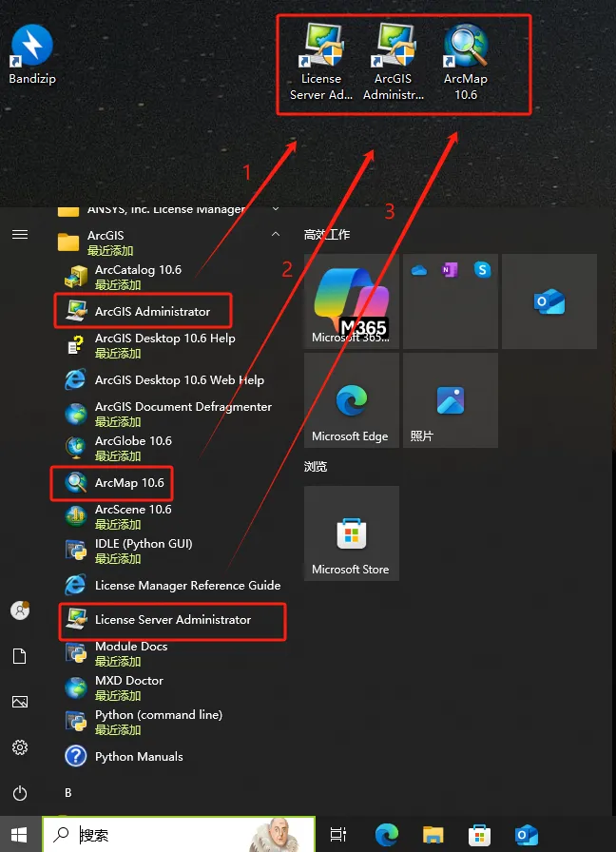
Task: Launch ArcScene 10.6
Action: (169, 516)
